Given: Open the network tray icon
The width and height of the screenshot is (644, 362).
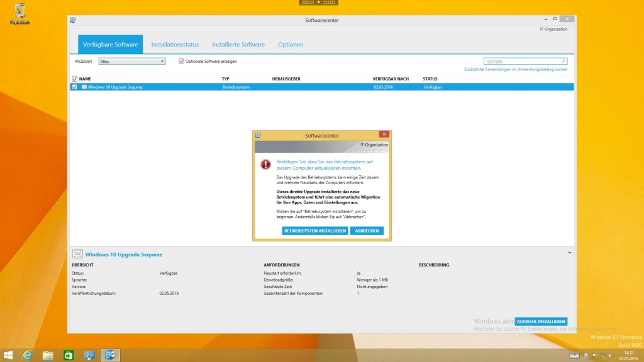Looking at the screenshot, I should coord(602,356).
